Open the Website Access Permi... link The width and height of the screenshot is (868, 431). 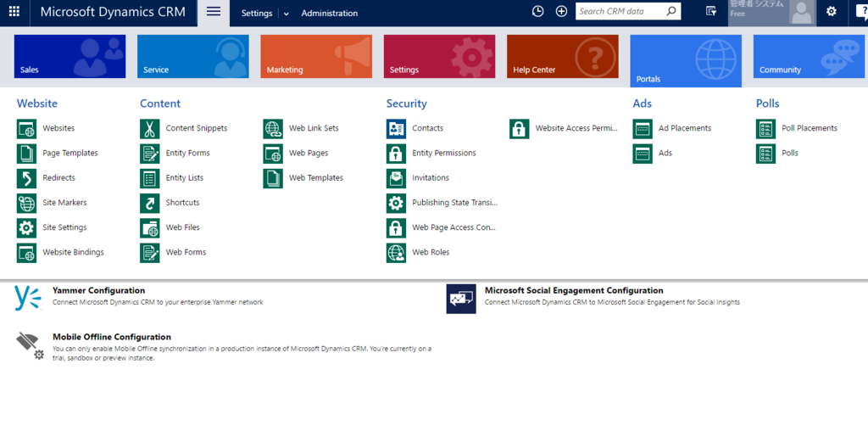tap(576, 128)
